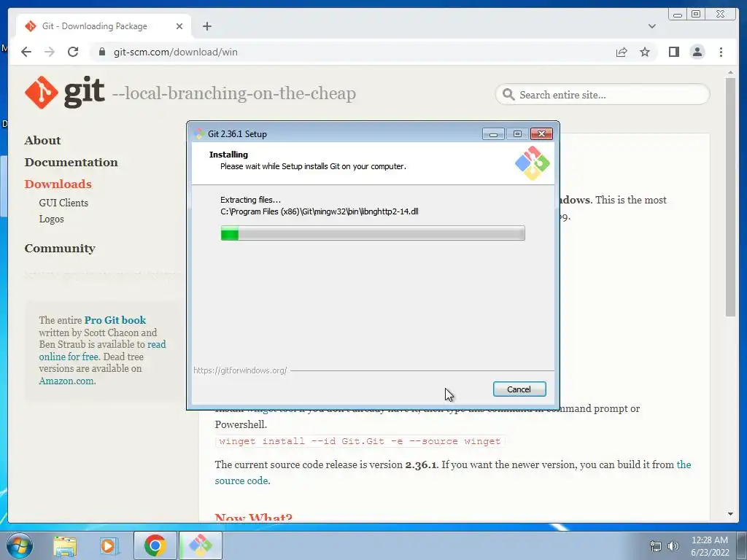Open Windows Explorer from taskbar
Screen dimensions: 747x560
pyautogui.click(x=65, y=545)
